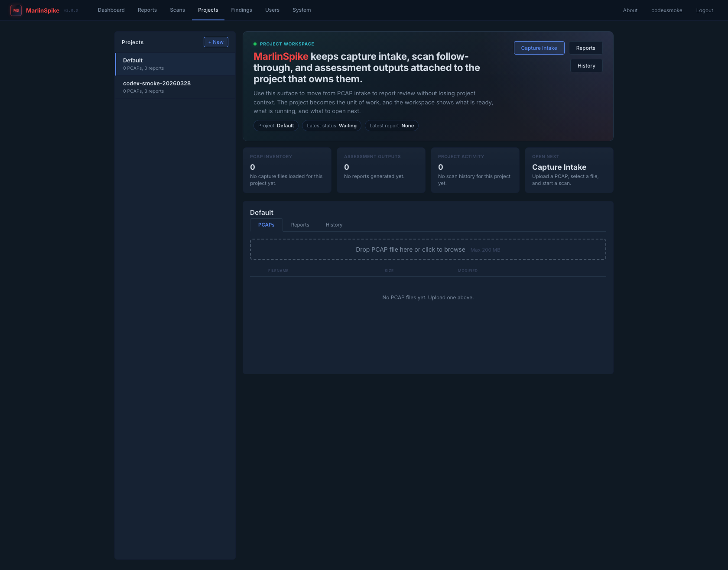728x570 pixels.
Task: Open the Findings nav item
Action: coord(242,10)
